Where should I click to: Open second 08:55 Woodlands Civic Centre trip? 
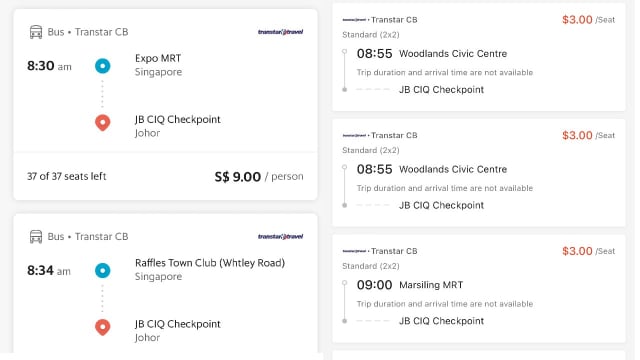tap(479, 173)
